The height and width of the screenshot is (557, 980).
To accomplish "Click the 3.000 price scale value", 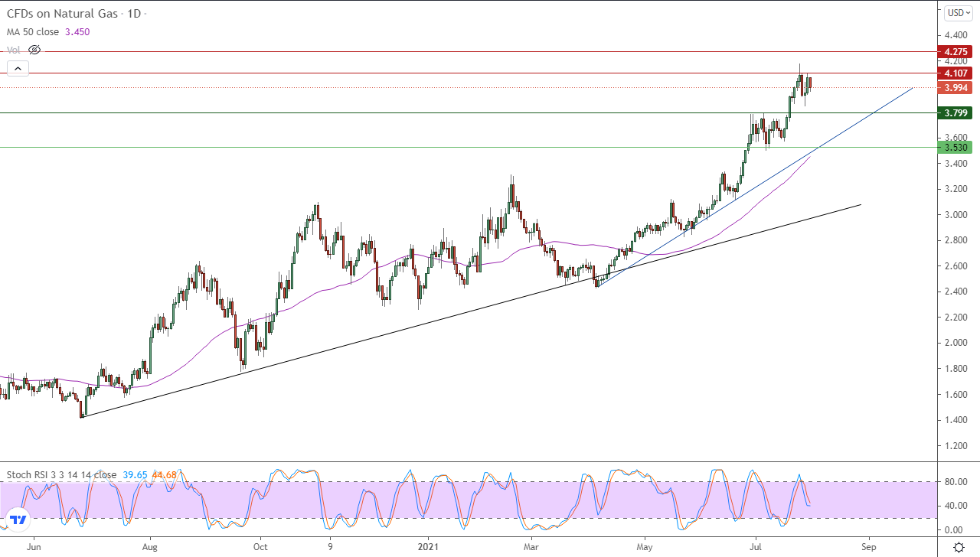I will point(956,215).
